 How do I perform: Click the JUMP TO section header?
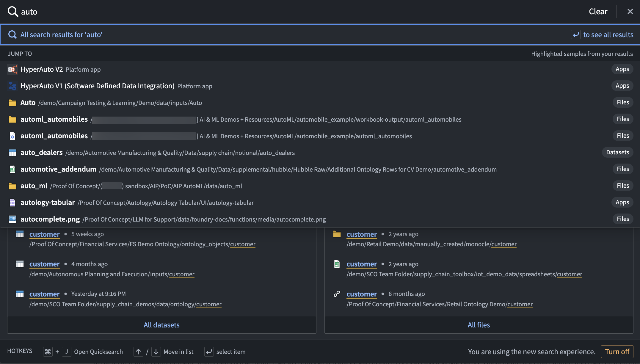[20, 54]
